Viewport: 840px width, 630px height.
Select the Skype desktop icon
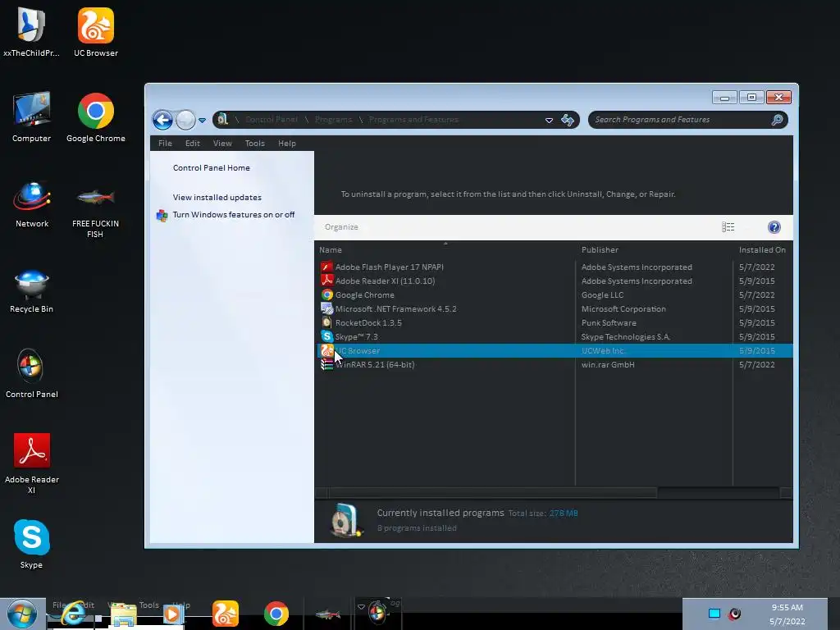click(x=32, y=544)
